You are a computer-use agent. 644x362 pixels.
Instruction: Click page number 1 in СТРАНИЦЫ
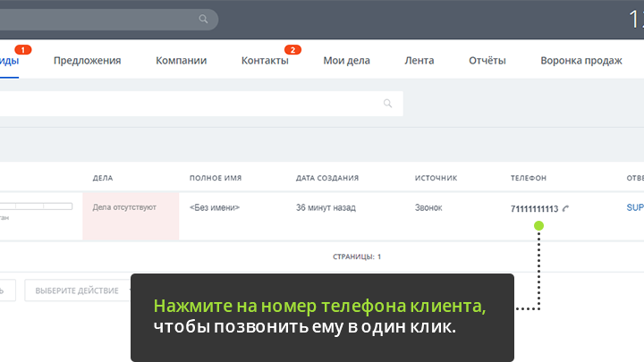pyautogui.click(x=379, y=257)
